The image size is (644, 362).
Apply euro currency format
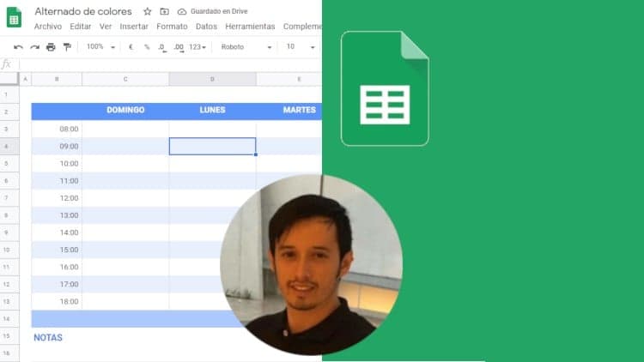131,47
